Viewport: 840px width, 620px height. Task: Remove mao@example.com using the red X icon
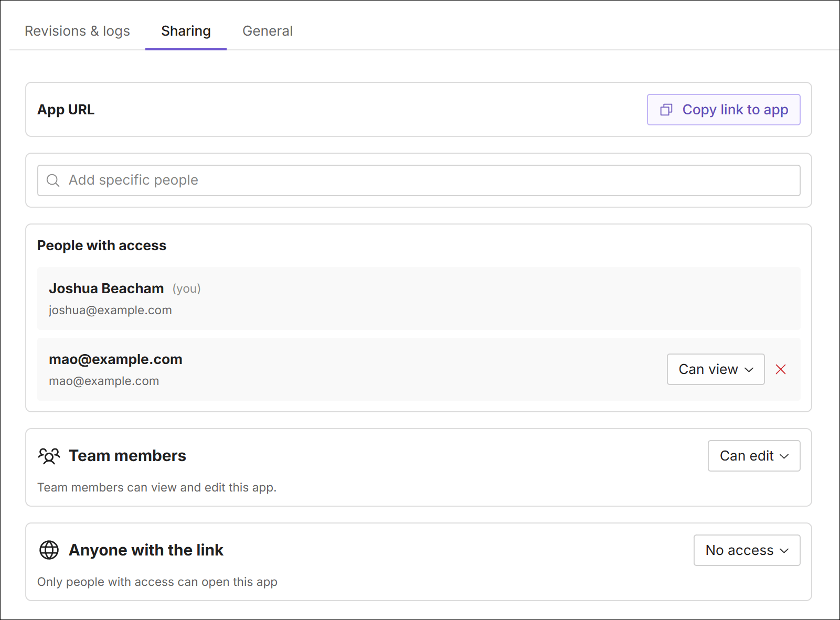(x=781, y=369)
